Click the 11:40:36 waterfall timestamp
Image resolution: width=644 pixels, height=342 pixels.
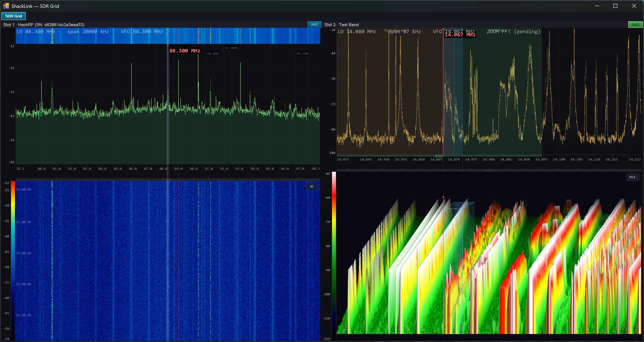click(x=24, y=190)
